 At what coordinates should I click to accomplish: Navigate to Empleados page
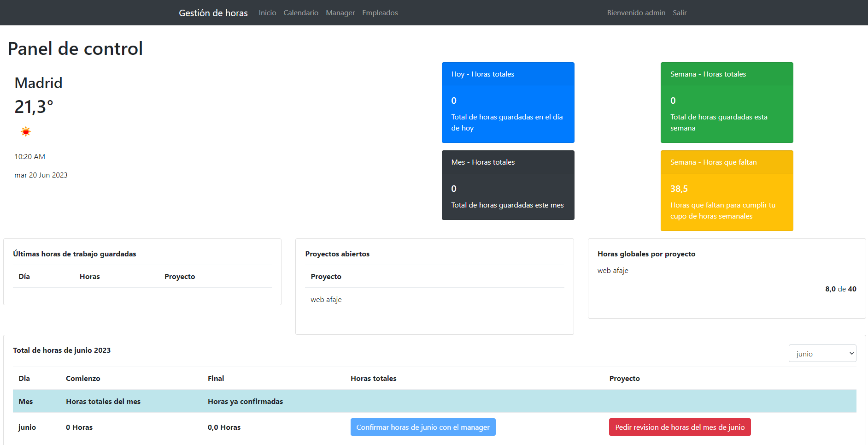point(380,13)
